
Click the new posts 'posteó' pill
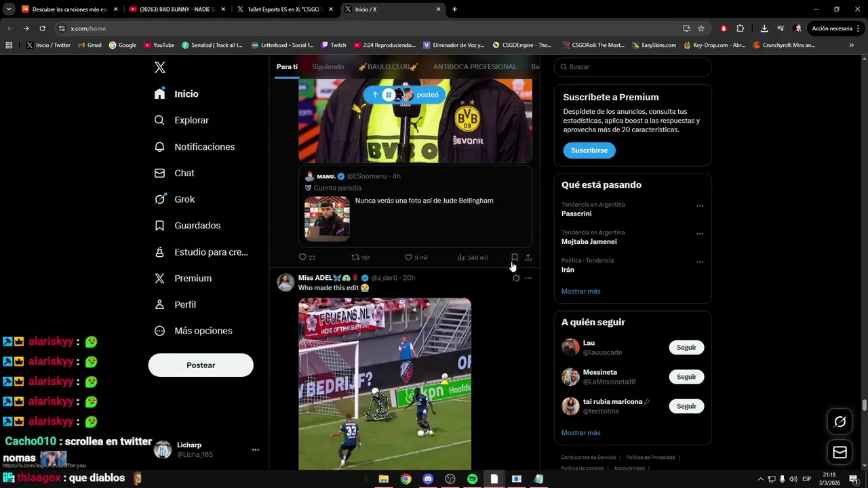[404, 95]
